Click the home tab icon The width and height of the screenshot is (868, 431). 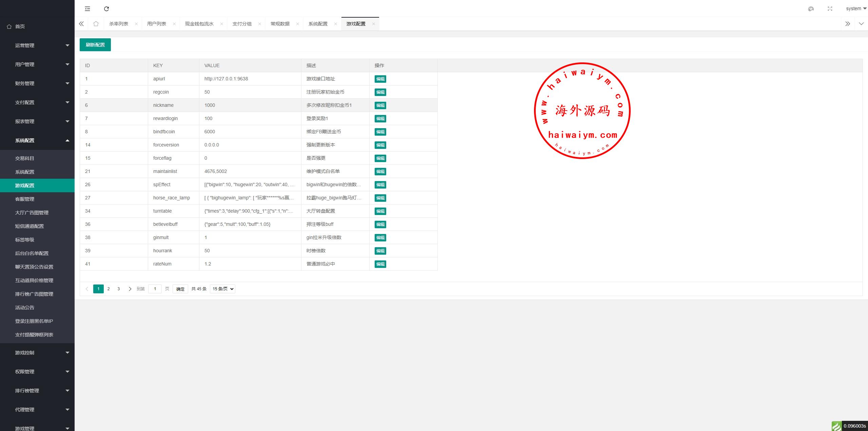[96, 24]
